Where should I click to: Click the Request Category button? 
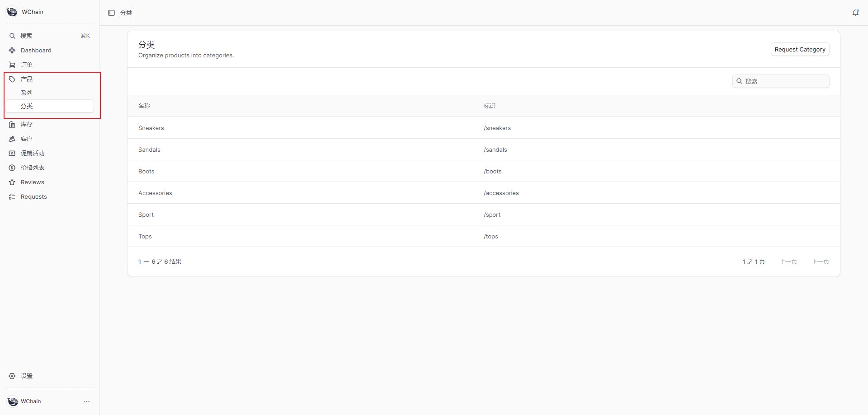click(799, 50)
